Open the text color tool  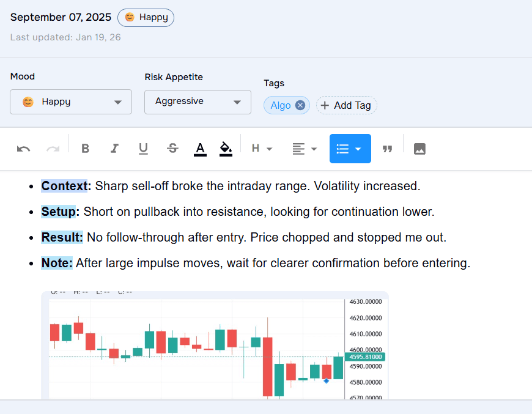pyautogui.click(x=200, y=149)
